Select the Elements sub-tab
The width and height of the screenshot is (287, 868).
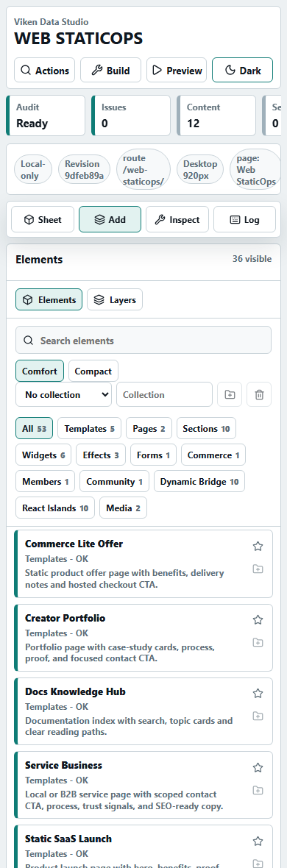[49, 299]
